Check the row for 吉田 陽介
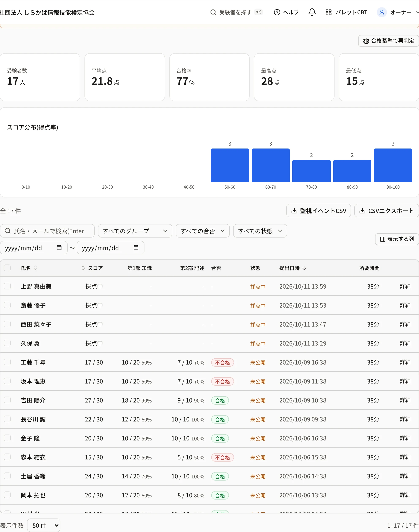This screenshot has width=419, height=532. pos(7,400)
